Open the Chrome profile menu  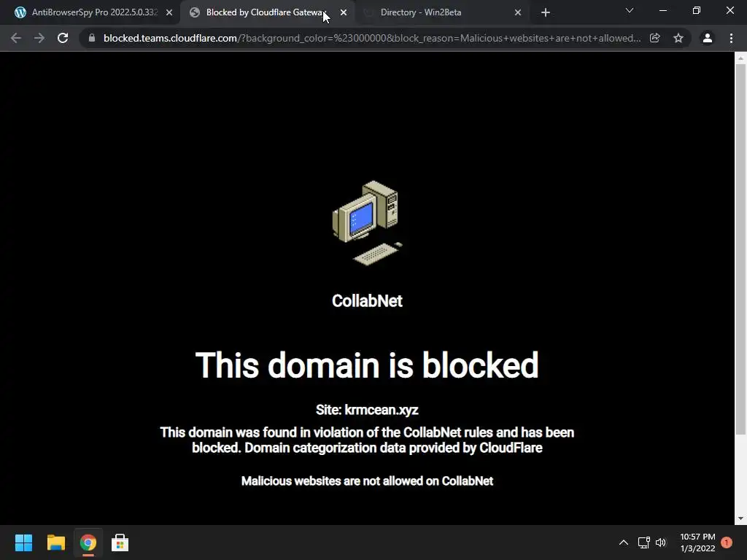[708, 38]
